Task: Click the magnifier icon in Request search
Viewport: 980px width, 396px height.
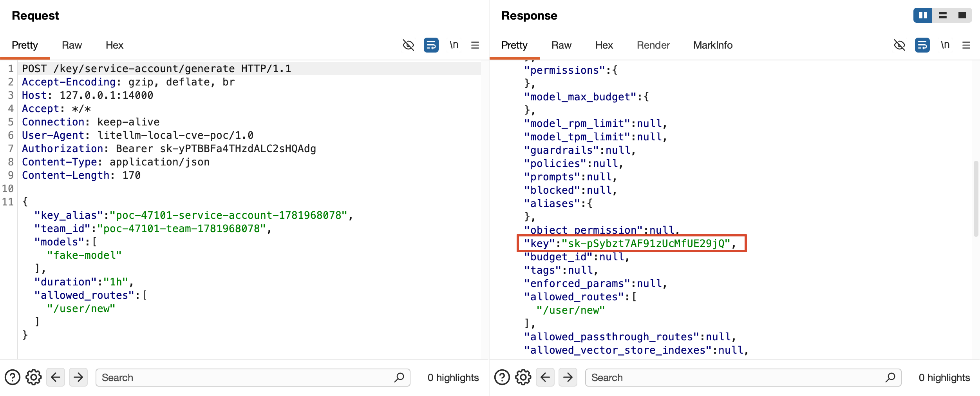Action: pyautogui.click(x=399, y=378)
